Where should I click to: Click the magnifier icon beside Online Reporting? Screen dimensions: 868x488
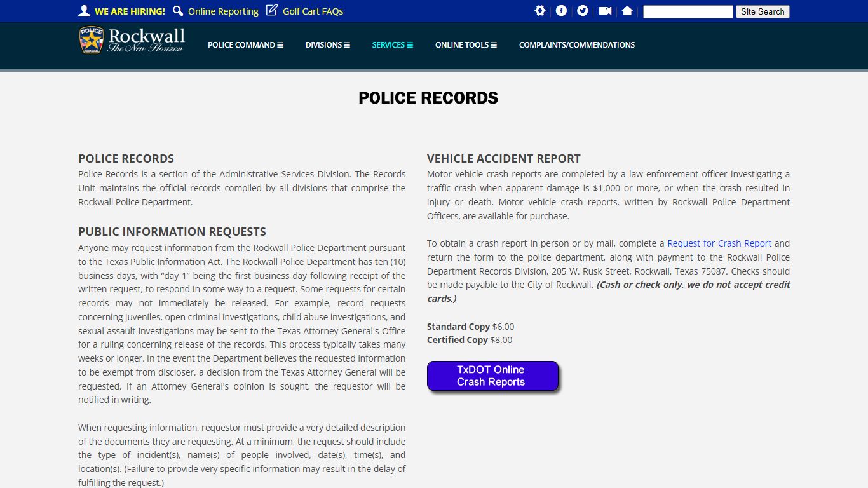[178, 11]
